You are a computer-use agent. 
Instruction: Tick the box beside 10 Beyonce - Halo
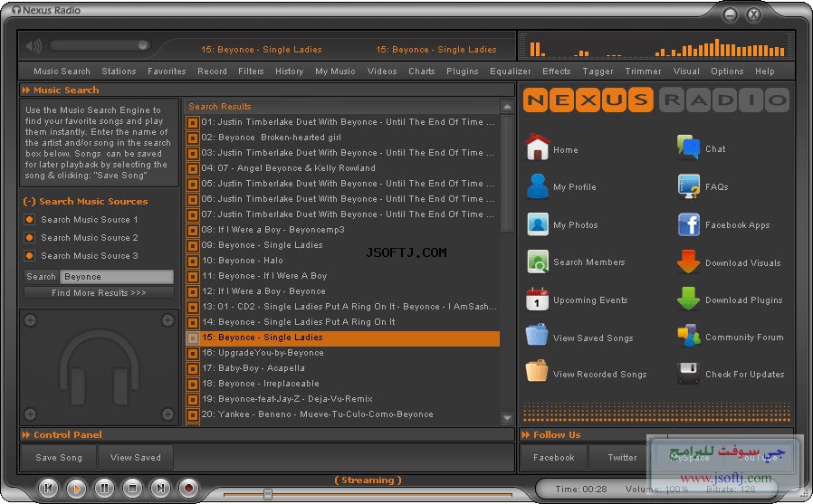pos(192,262)
